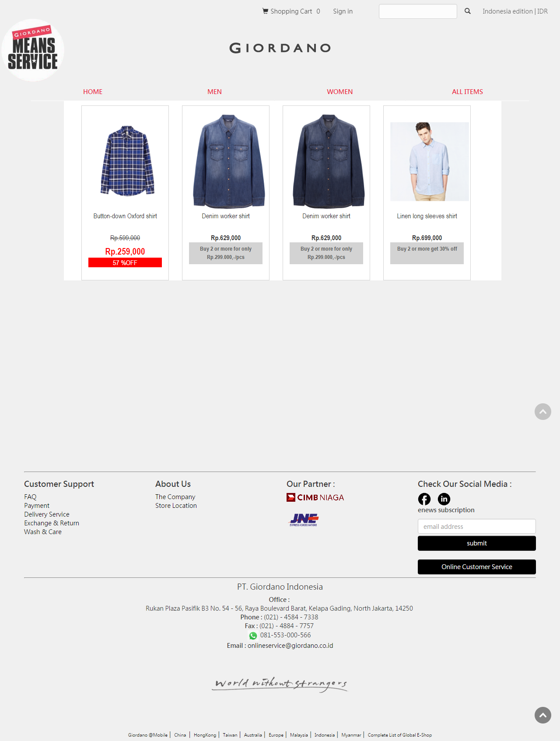Select the Linen long sleeves shirt image
This screenshot has height=741, width=560.
point(430,161)
